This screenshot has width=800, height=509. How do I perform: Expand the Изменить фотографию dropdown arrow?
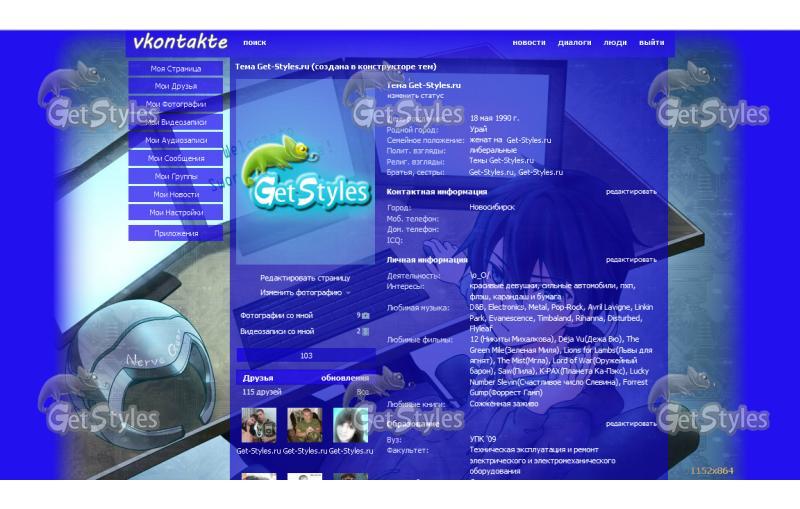coord(348,293)
